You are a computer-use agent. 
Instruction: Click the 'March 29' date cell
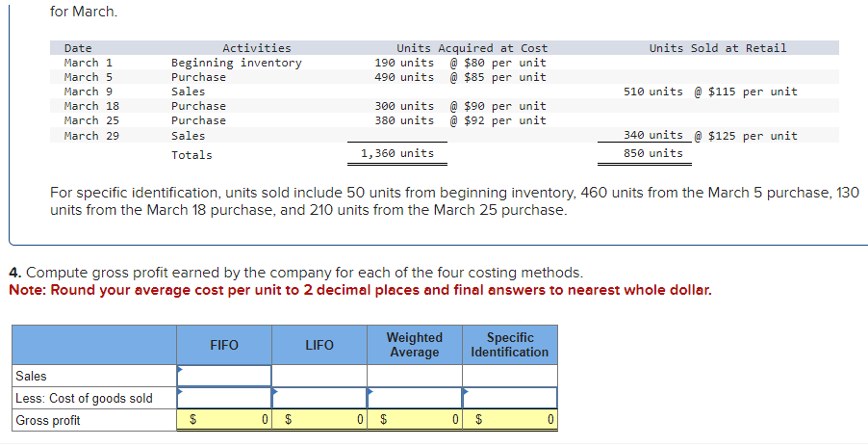tap(91, 136)
